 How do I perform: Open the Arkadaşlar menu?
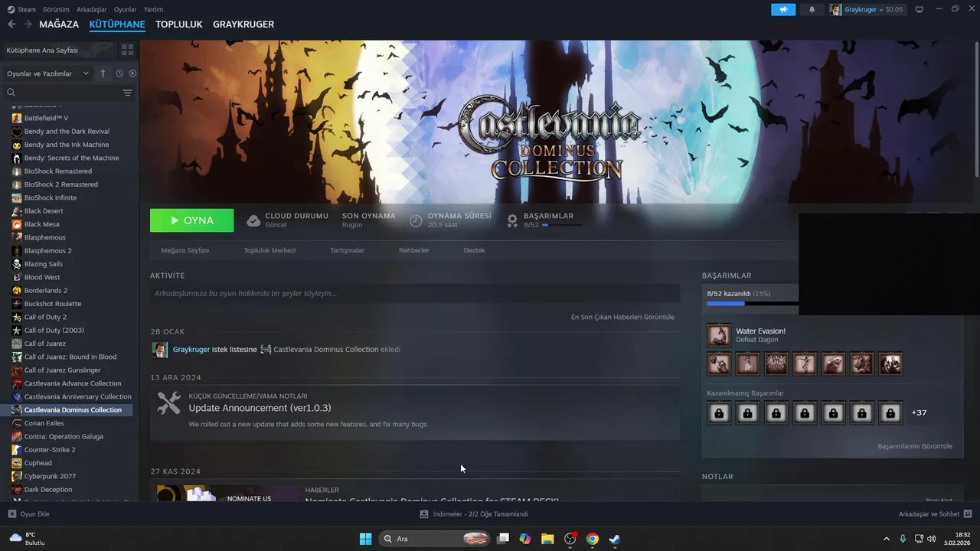(92, 9)
